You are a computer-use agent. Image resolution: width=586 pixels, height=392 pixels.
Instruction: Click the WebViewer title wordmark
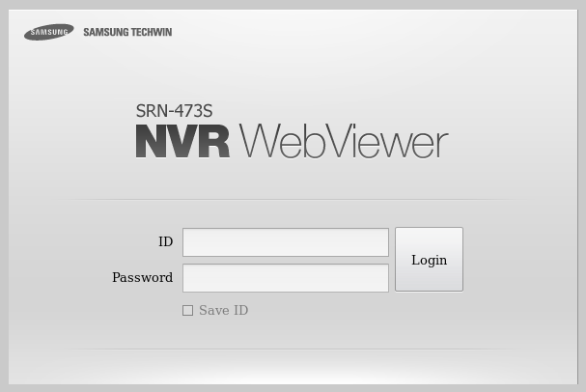[x=344, y=141]
